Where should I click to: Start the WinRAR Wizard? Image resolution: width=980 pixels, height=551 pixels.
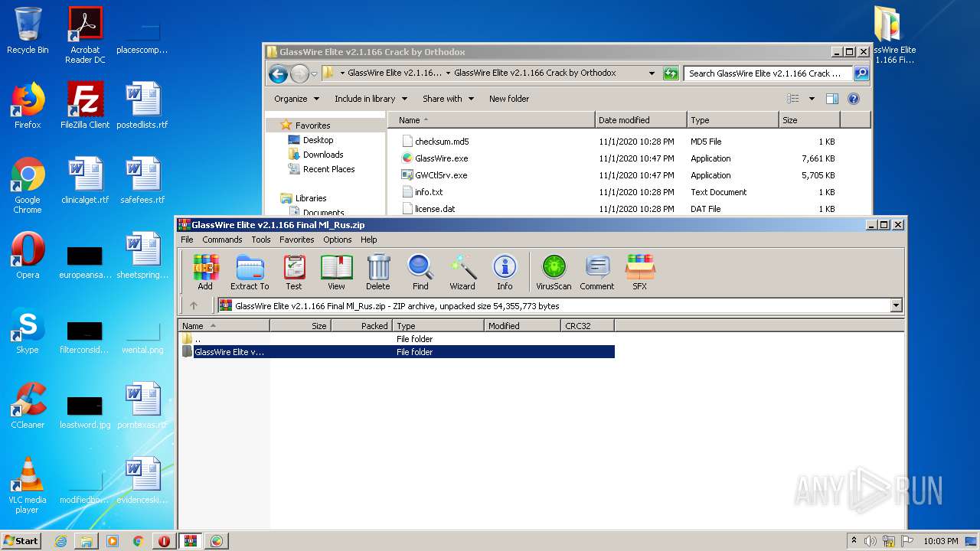[x=462, y=272]
